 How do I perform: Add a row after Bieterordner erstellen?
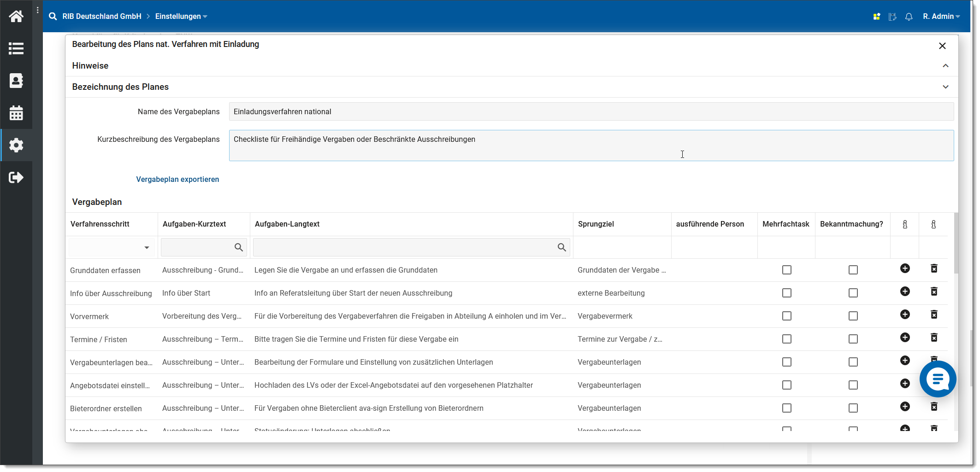905,406
